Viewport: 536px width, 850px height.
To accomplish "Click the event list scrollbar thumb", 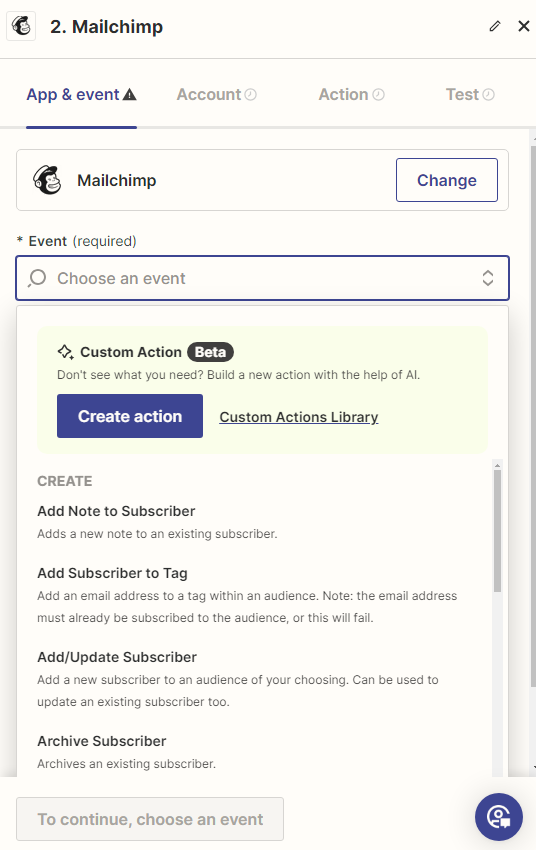I will 498,531.
